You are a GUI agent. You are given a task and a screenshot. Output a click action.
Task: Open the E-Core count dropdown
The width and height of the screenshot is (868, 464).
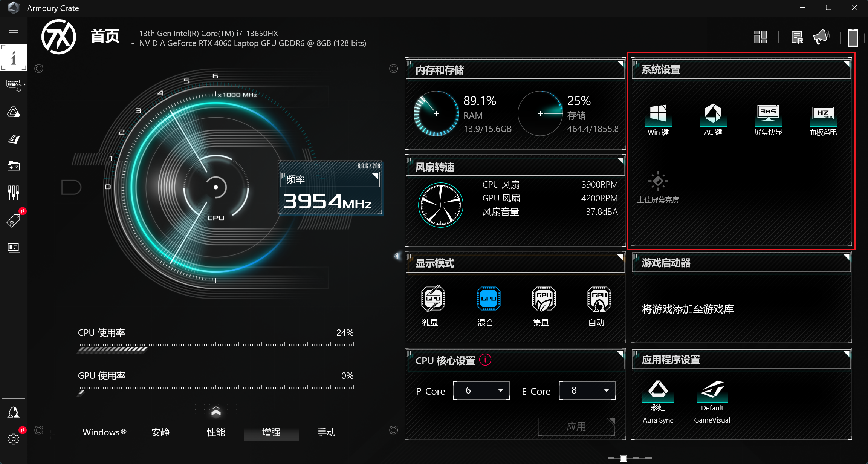[587, 390]
